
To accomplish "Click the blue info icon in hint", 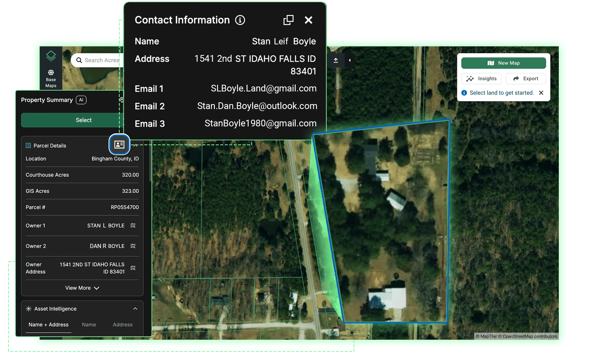I will click(464, 93).
